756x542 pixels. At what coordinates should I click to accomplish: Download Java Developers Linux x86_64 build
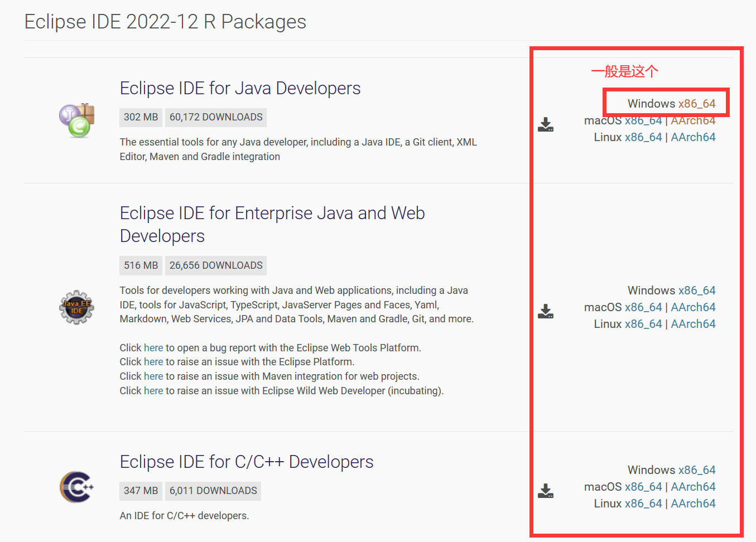pos(643,137)
